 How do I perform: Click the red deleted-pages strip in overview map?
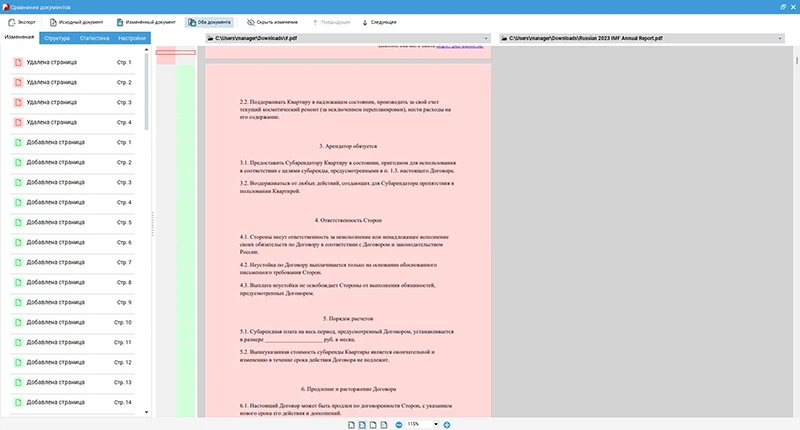coord(166,55)
